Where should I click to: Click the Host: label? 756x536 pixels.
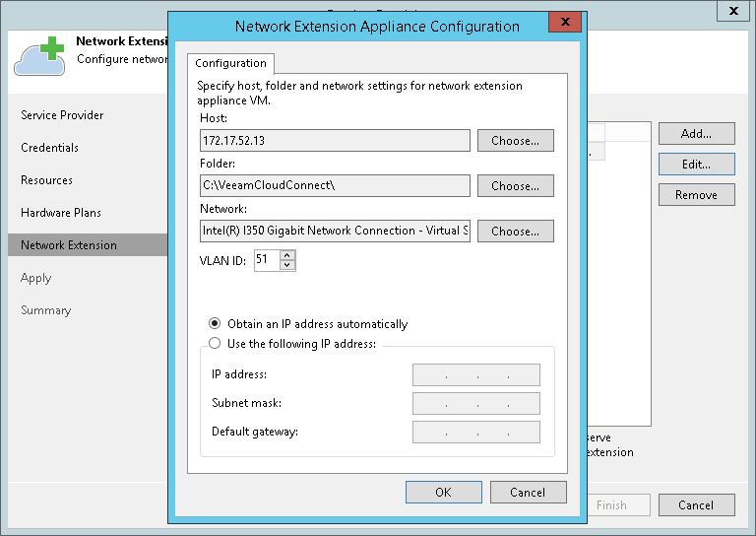[214, 118]
